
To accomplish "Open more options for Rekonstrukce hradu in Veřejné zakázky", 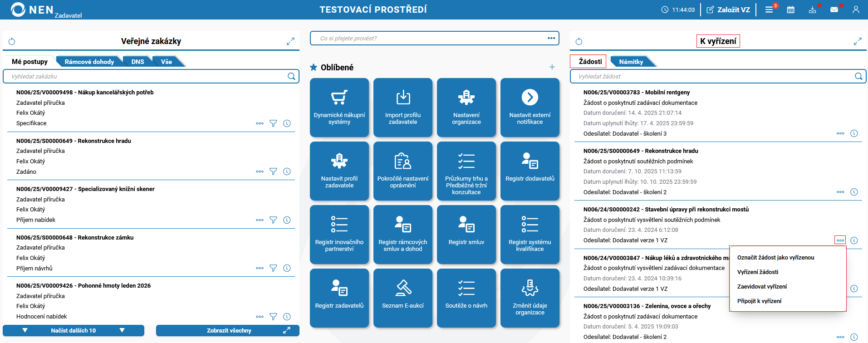I will (x=260, y=171).
